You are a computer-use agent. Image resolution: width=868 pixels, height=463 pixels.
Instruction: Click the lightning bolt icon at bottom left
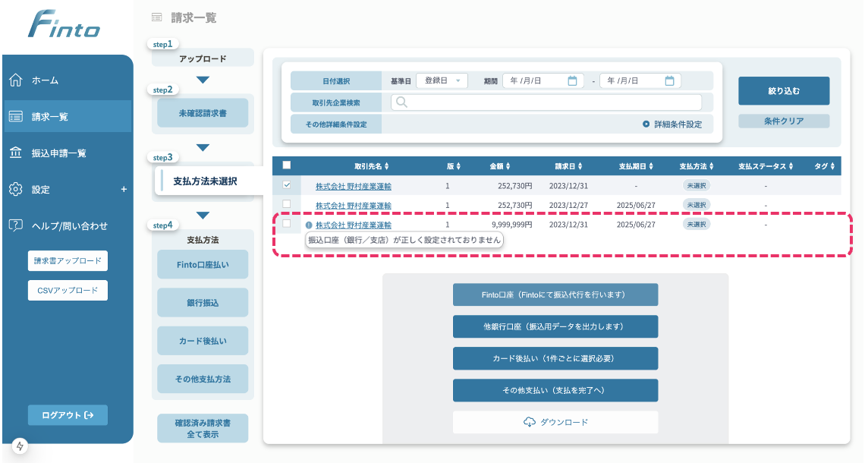click(x=19, y=446)
